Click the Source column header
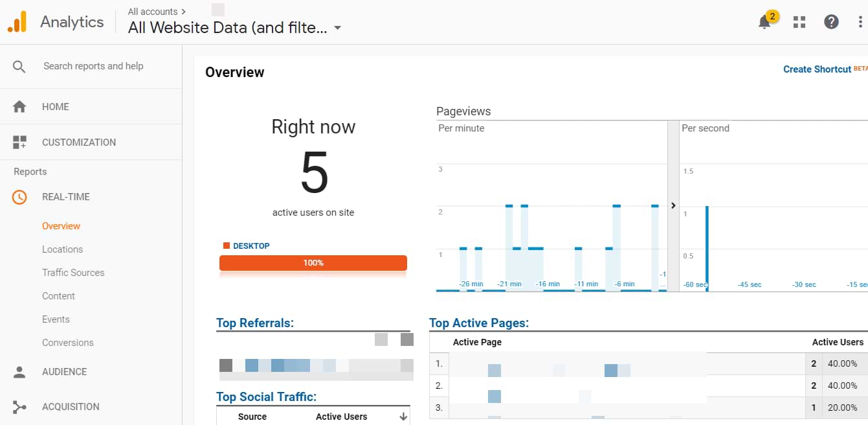Image resolution: width=868 pixels, height=425 pixels. click(x=252, y=417)
